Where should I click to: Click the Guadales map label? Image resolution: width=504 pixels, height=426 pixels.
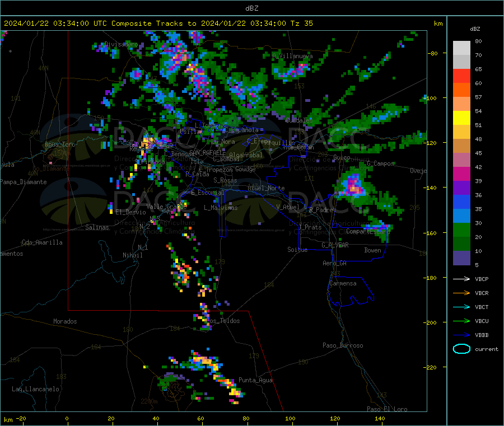299,120
